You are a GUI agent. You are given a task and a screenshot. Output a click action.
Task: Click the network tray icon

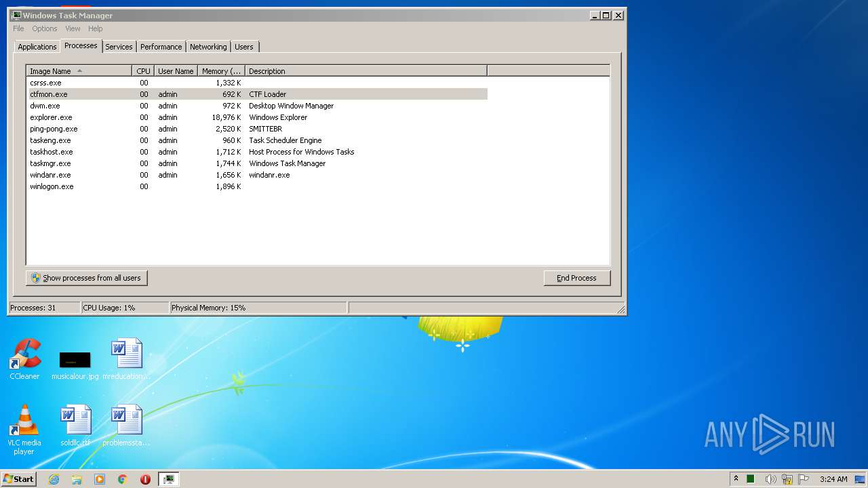(x=787, y=479)
